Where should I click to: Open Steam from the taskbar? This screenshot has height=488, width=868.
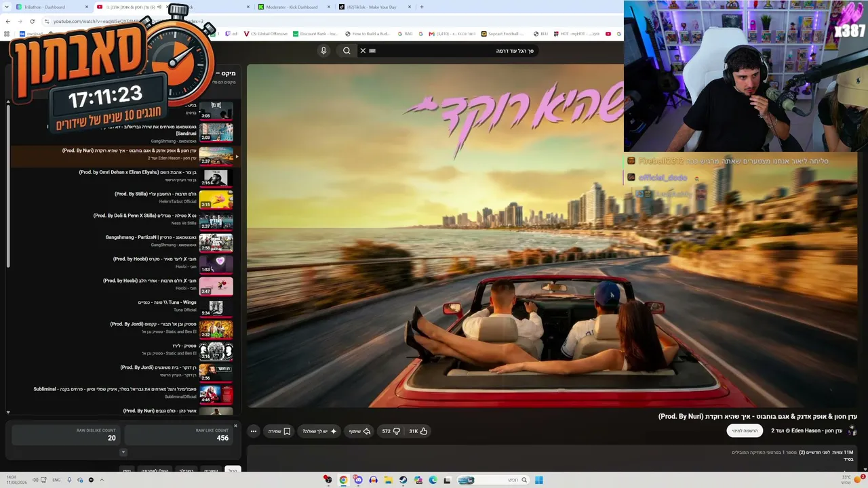click(x=403, y=480)
